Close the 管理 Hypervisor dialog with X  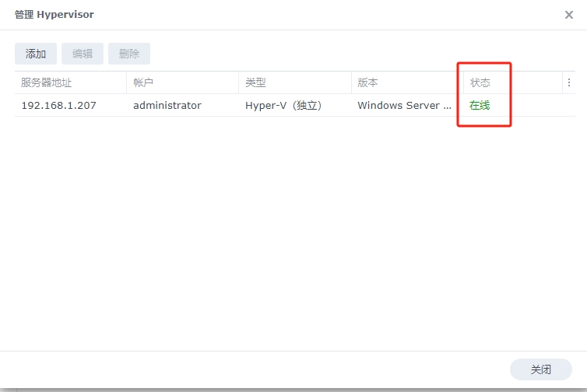569,15
